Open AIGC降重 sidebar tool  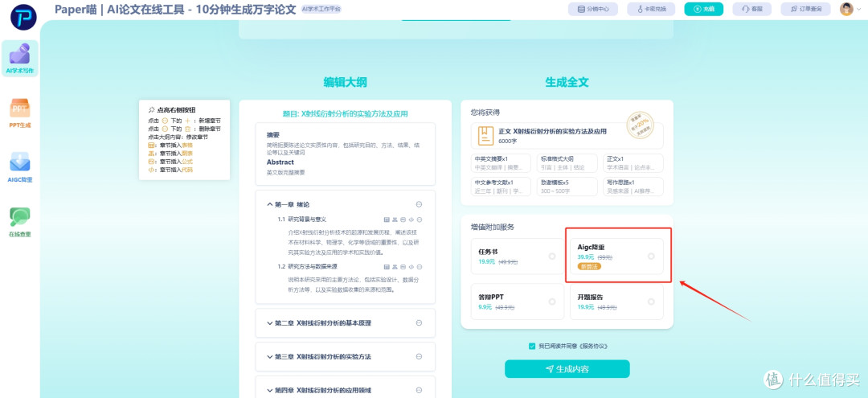pos(20,167)
